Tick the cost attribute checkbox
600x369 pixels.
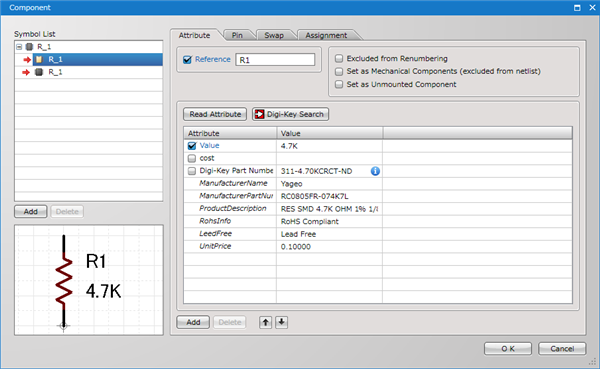point(192,158)
